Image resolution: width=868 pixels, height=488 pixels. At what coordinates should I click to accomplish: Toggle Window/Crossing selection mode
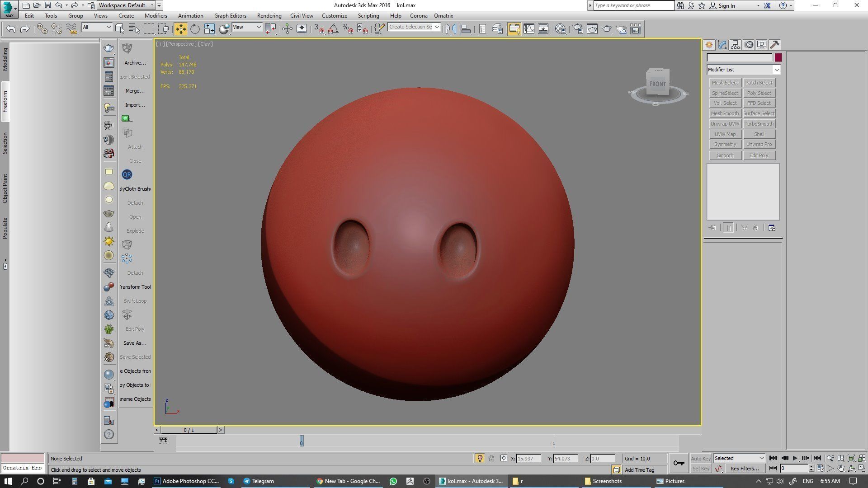[164, 29]
